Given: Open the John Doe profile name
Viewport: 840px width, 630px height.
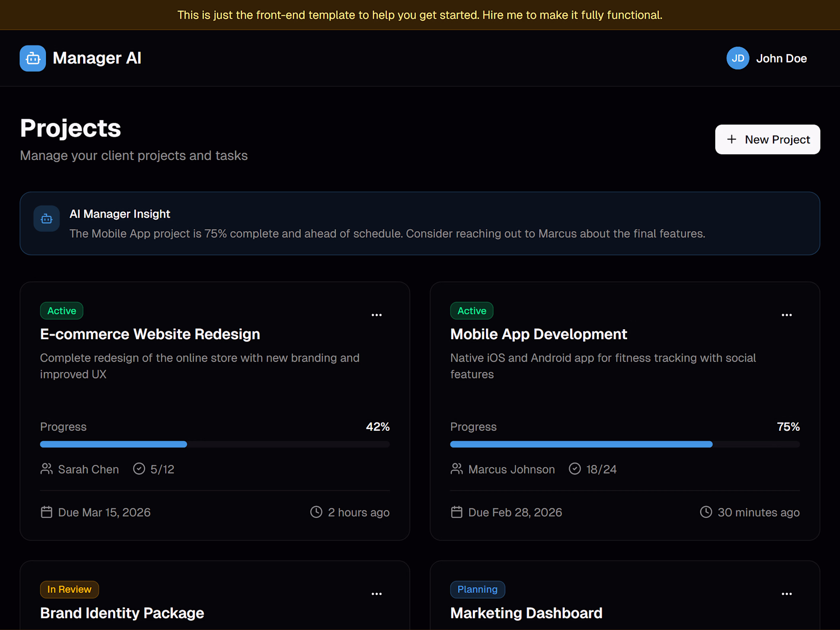Looking at the screenshot, I should click(781, 58).
